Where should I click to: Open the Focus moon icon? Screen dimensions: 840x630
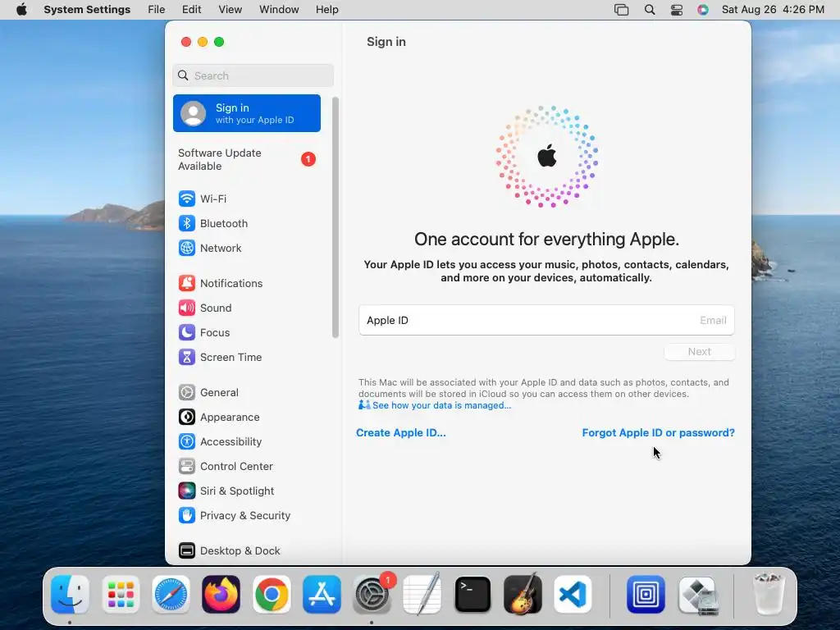coord(186,333)
